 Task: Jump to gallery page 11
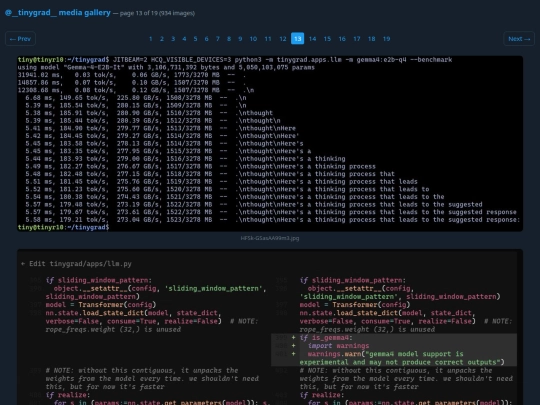(268, 39)
